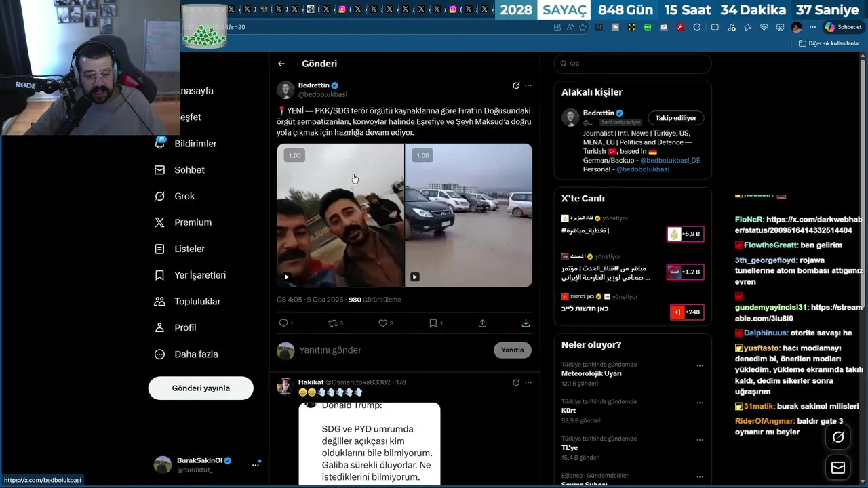868x488 pixels.
Task: Reply to the post via comment icon
Action: click(284, 323)
